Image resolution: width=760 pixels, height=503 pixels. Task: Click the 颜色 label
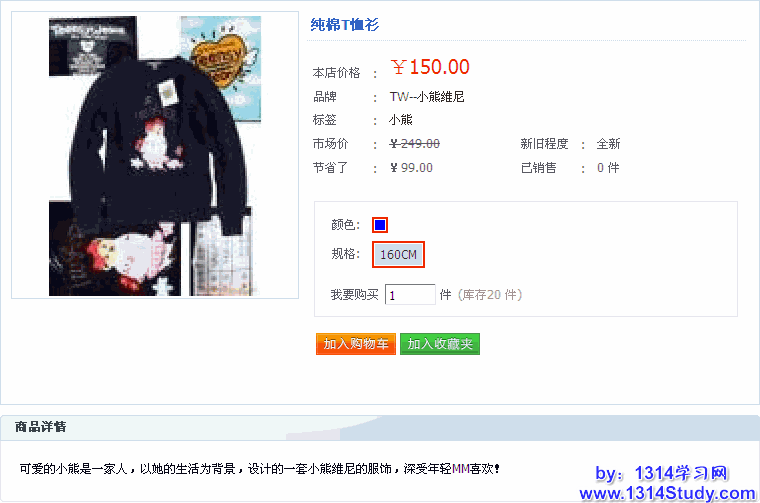tap(346, 225)
